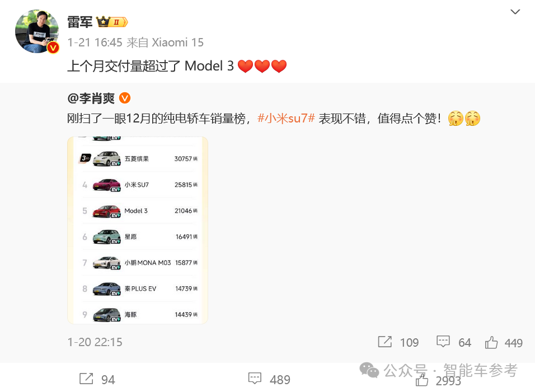Click 雷军's profile avatar
535x392 pixels.
tap(37, 31)
